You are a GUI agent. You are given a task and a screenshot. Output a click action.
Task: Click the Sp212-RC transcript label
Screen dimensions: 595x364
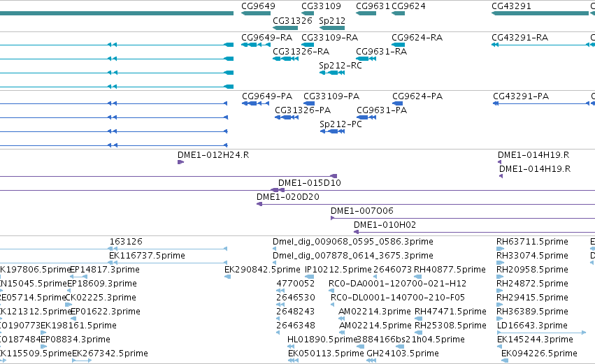pyautogui.click(x=340, y=66)
